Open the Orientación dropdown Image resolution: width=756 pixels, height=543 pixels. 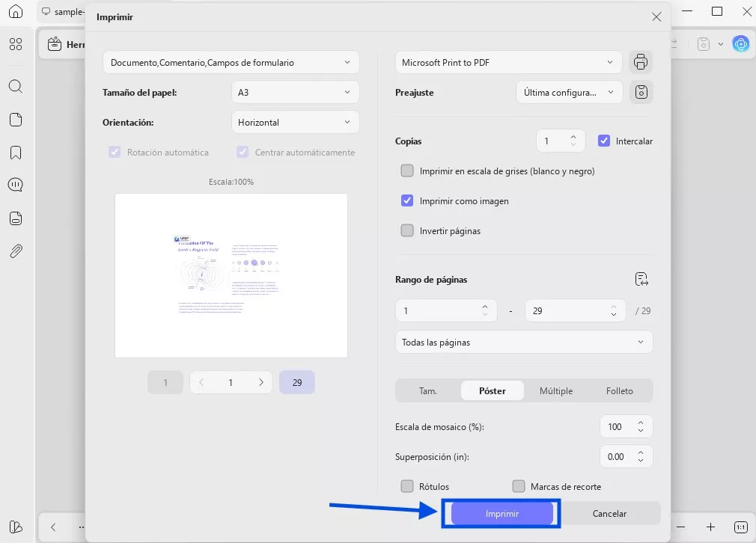[x=295, y=122]
